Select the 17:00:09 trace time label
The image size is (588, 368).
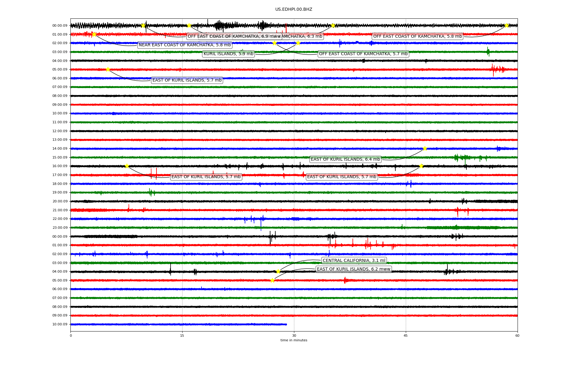point(60,175)
